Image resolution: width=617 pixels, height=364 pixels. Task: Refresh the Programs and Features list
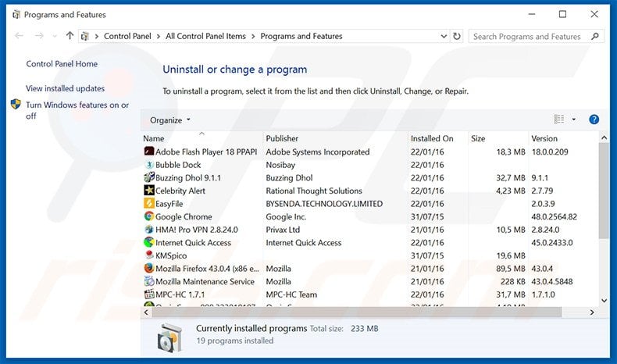pyautogui.click(x=456, y=36)
